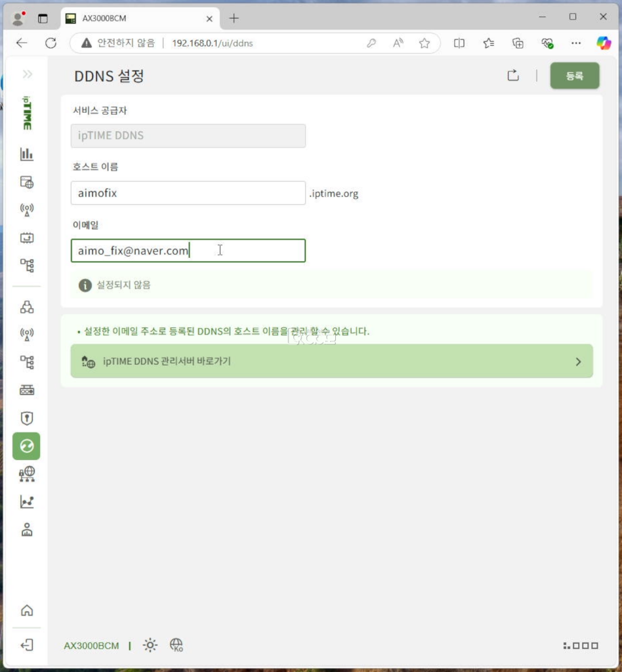The height and width of the screenshot is (672, 622).
Task: Open the lower wireless antenna sidebar icon
Action: 27,334
